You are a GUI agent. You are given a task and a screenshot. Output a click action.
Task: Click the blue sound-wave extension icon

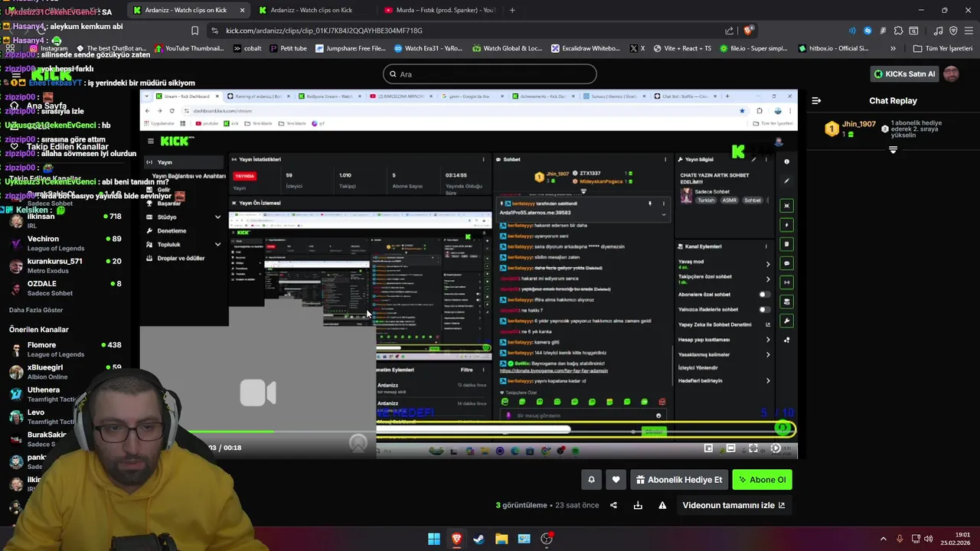(852, 31)
